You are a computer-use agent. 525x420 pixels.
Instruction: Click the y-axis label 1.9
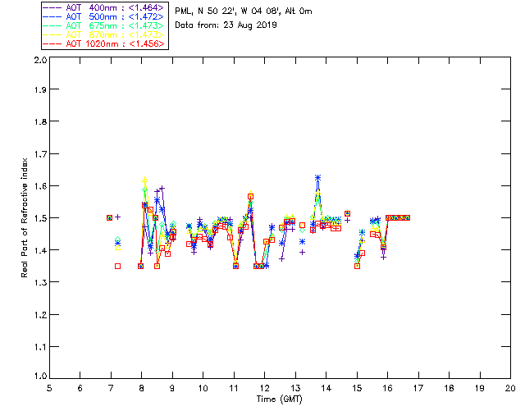(x=40, y=89)
